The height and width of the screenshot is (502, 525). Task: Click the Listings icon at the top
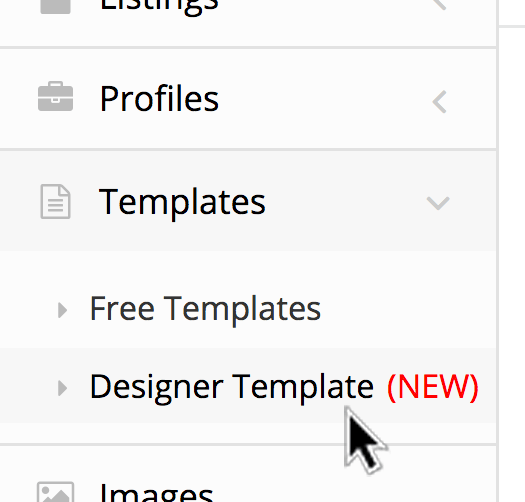[x=56, y=7]
